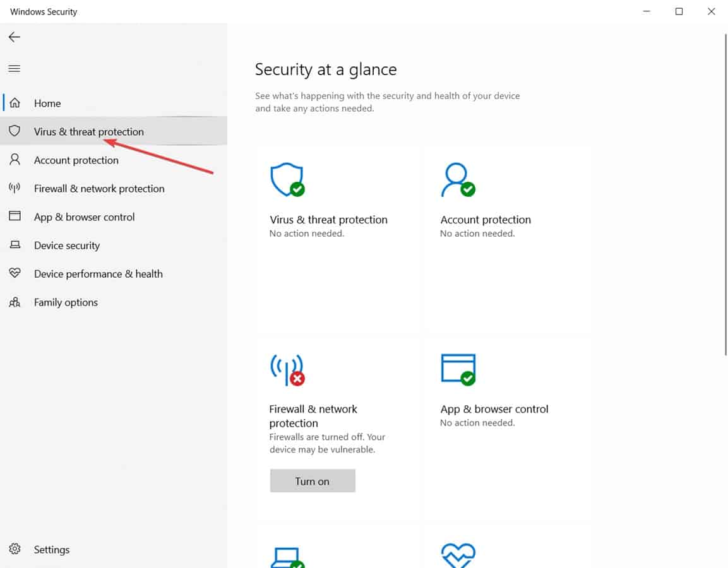The image size is (728, 568).
Task: Open Device performance & health from sidebar
Action: 114,274
